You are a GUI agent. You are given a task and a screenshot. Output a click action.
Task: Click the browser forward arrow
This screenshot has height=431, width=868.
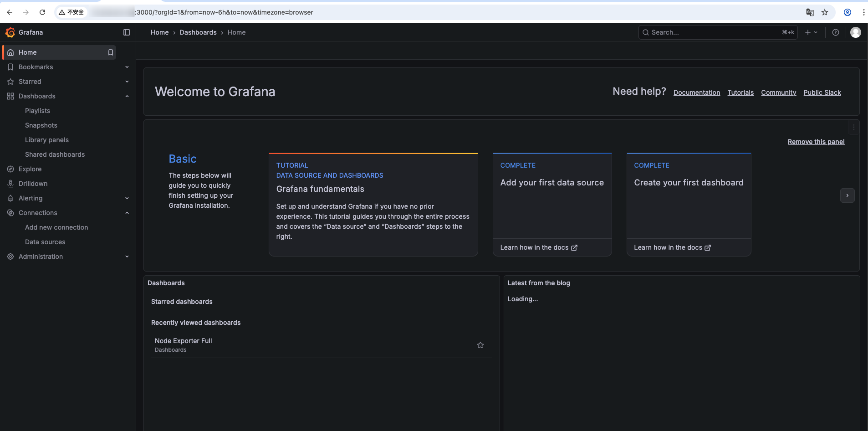point(26,12)
